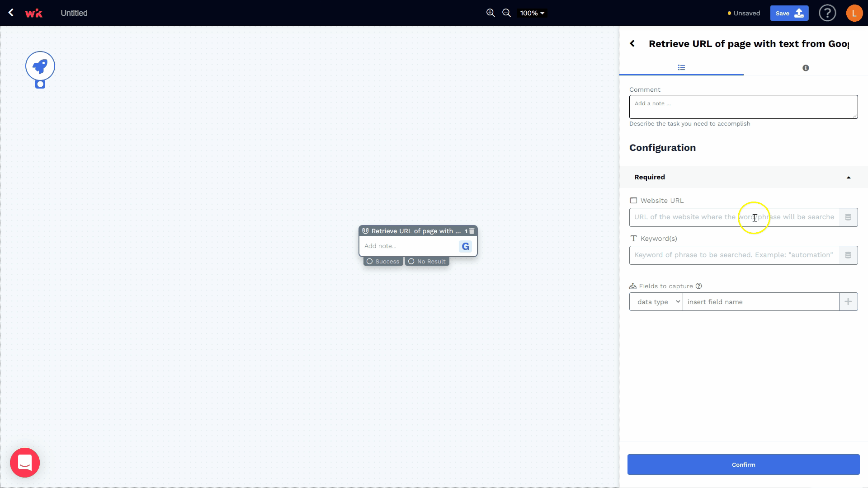
Task: Focus the Website URL input
Action: (734, 217)
